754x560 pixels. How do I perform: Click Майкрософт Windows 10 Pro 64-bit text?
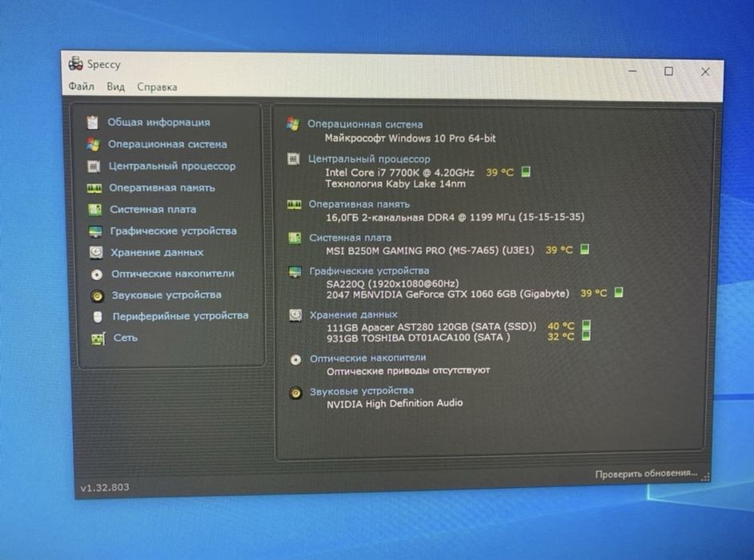coord(410,138)
